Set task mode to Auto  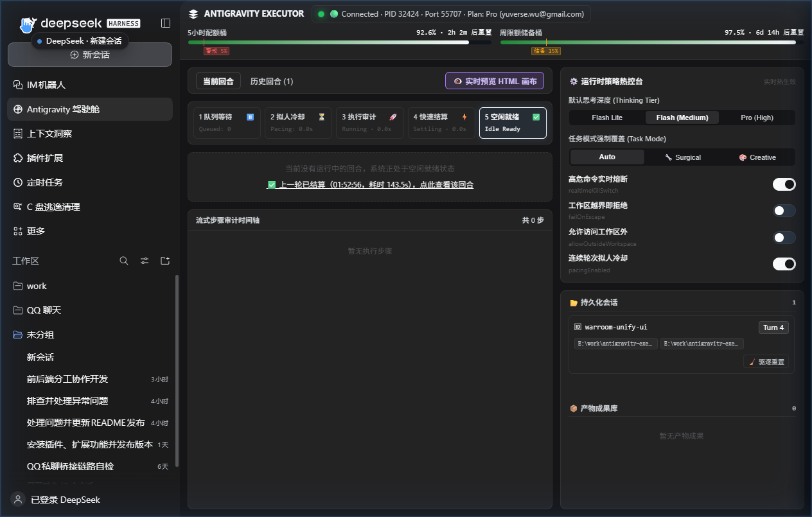coord(607,157)
